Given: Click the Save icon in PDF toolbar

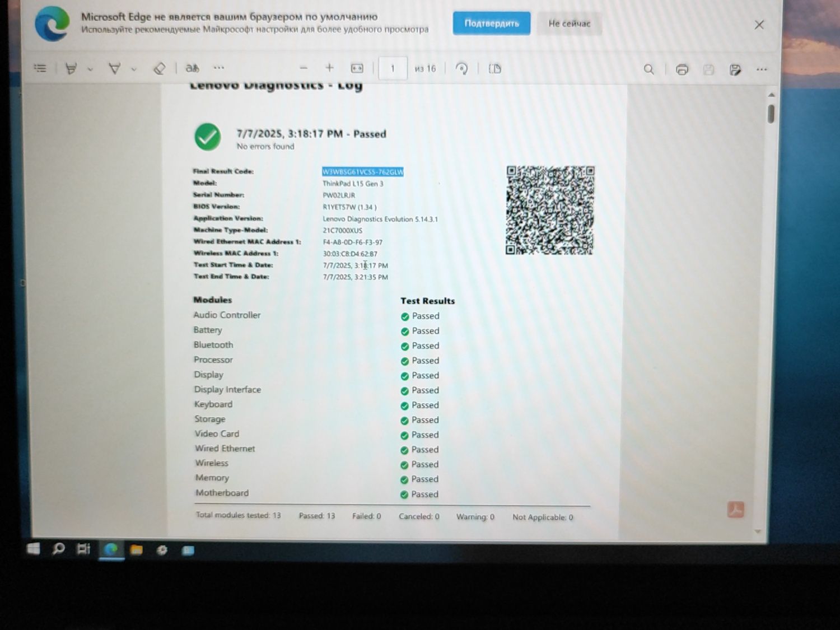Looking at the screenshot, I should (708, 69).
